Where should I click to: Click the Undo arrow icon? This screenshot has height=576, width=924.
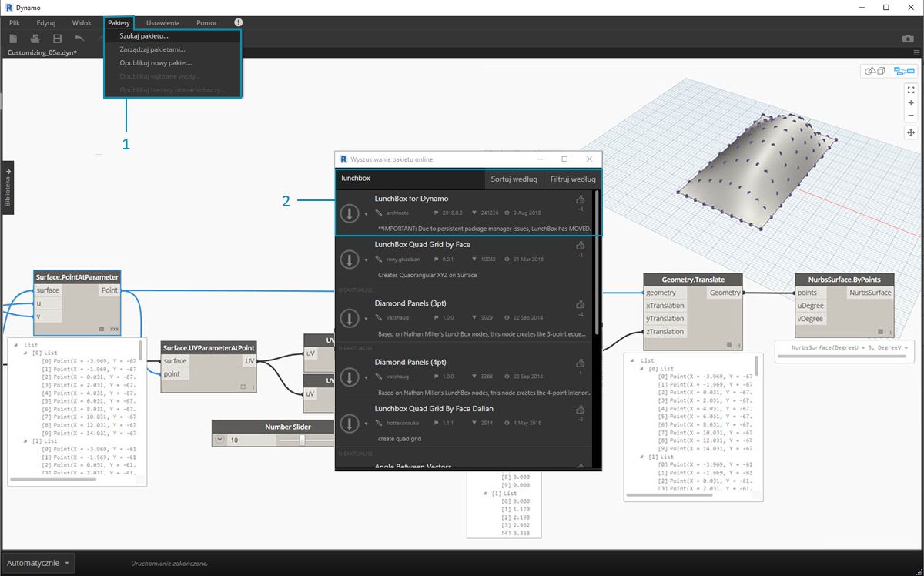79,39
